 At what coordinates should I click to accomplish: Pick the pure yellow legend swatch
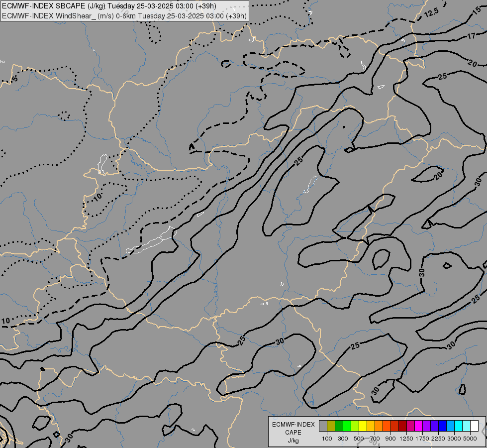click(363, 426)
